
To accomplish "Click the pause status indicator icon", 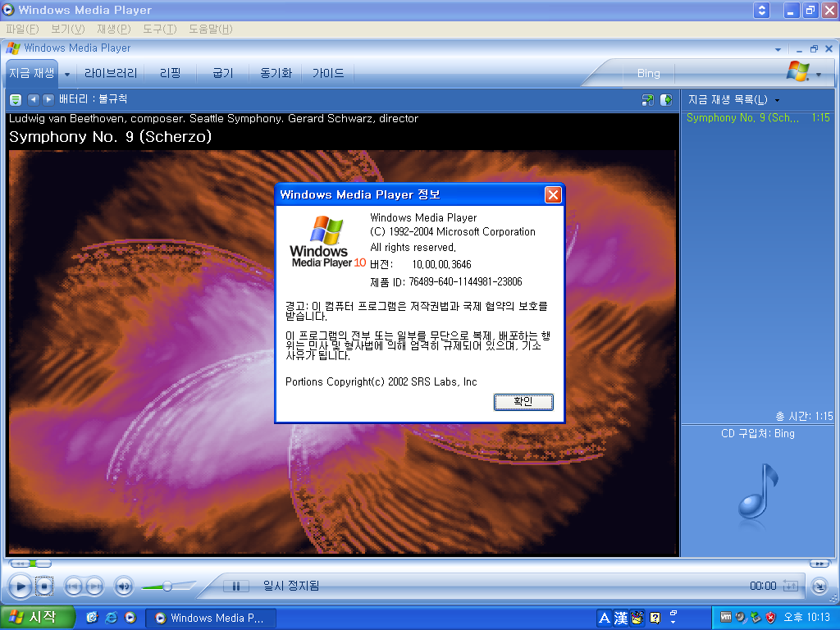I will [x=235, y=586].
